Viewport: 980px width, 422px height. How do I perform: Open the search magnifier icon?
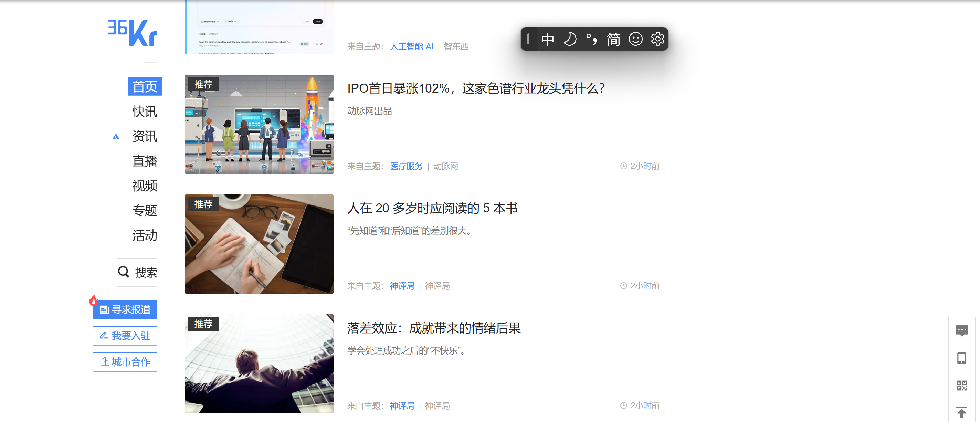[123, 272]
